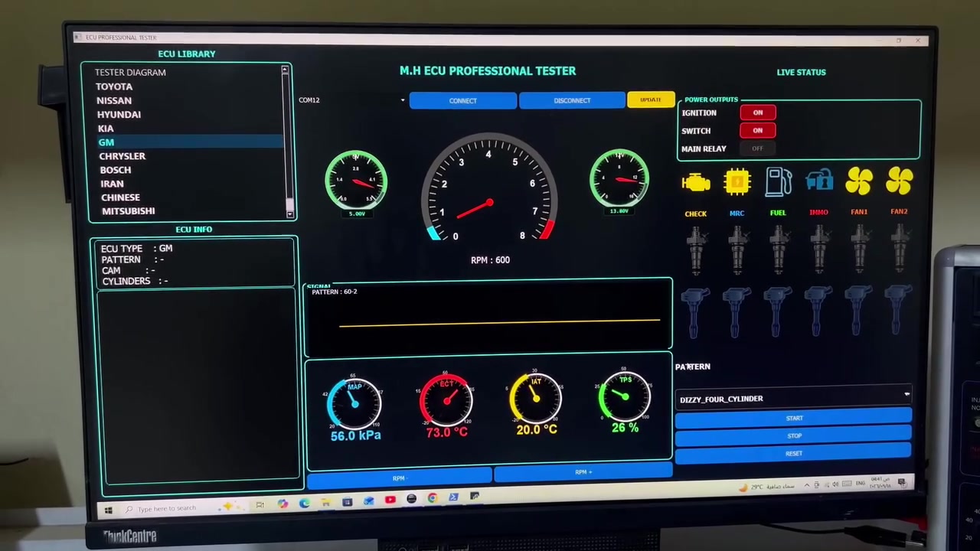Click the 'PATTERN : 60-2' signal label
The width and height of the screenshot is (980, 551).
(x=335, y=292)
